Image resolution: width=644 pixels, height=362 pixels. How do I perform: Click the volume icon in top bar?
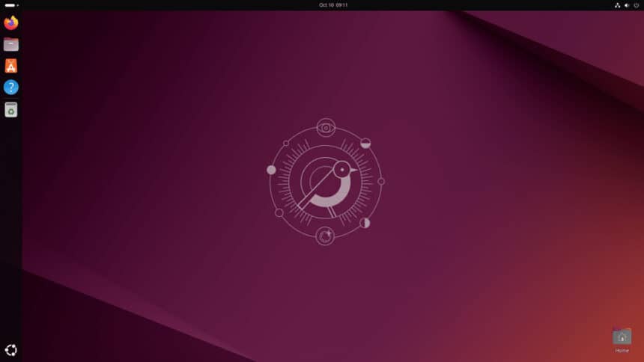[627, 5]
